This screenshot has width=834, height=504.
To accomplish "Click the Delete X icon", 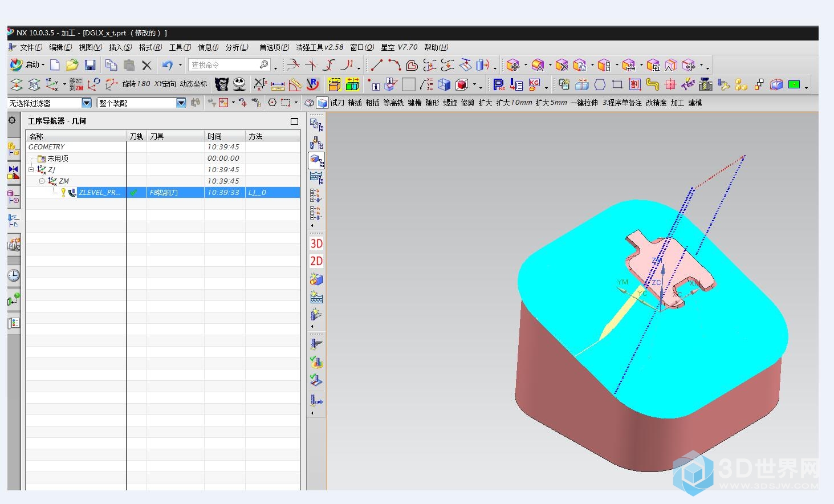I will [147, 65].
